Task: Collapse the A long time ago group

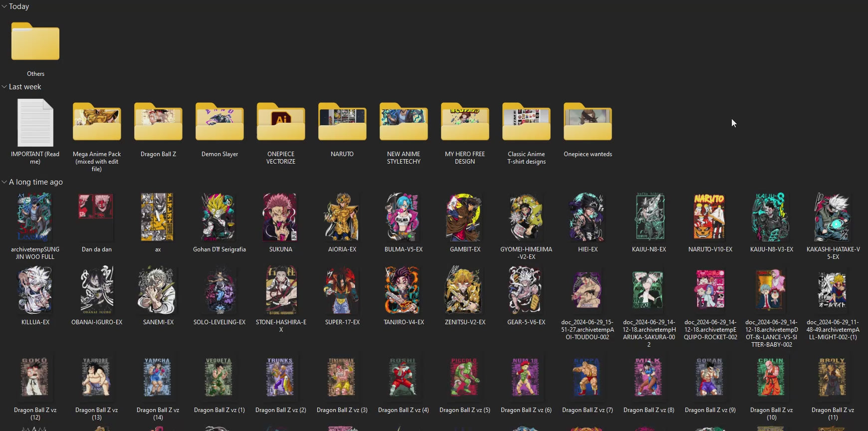Action: [4, 182]
